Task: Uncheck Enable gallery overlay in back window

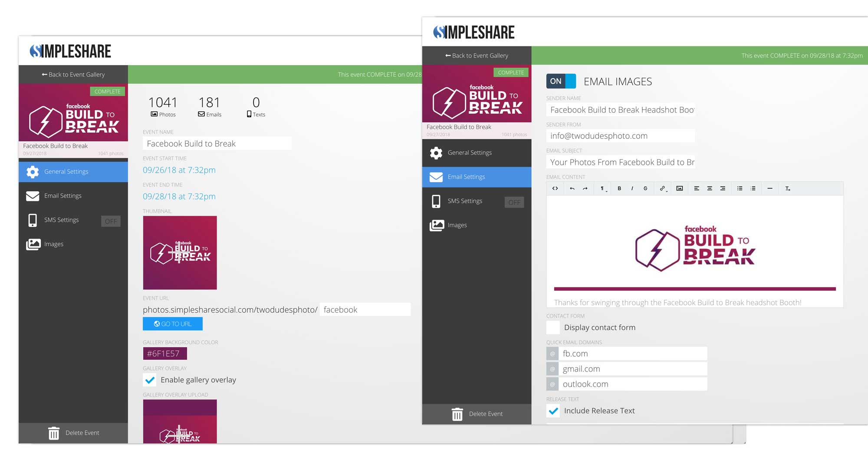Action: click(x=150, y=380)
